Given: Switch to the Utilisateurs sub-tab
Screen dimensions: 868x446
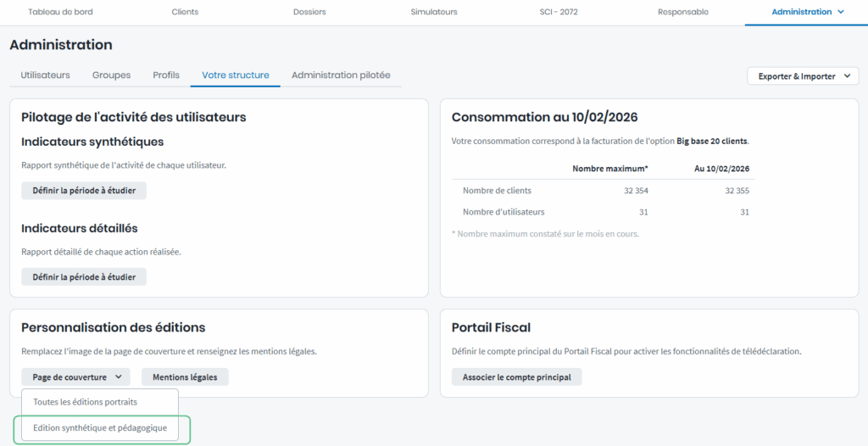Looking at the screenshot, I should point(45,75).
